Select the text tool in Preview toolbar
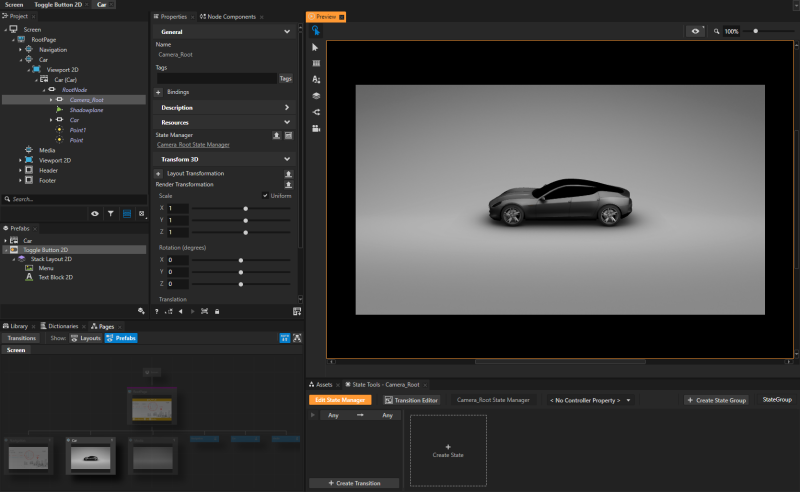The width and height of the screenshot is (800, 492). tap(316, 79)
